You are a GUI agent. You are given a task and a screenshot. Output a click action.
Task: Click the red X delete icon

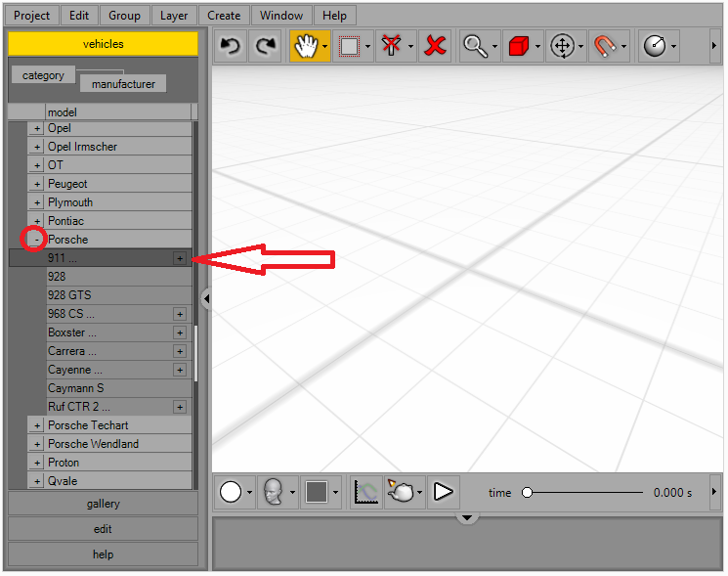pos(435,46)
